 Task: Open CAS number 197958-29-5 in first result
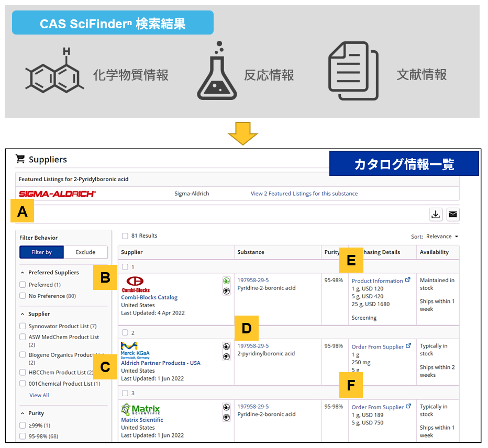click(x=253, y=281)
